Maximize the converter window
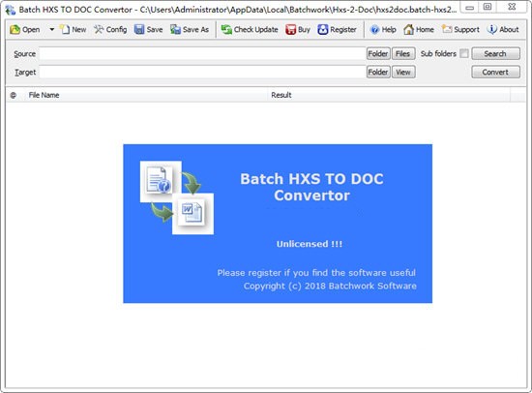The height and width of the screenshot is (393, 532). tap(488, 7)
